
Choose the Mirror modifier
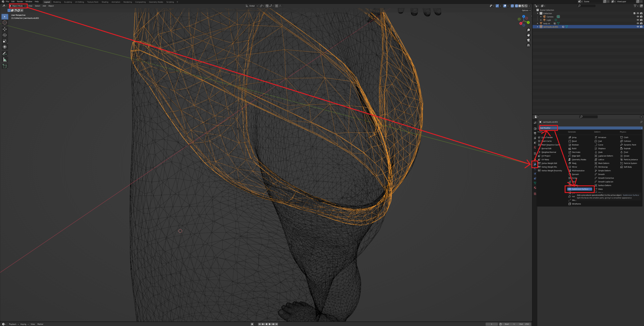pos(575,167)
